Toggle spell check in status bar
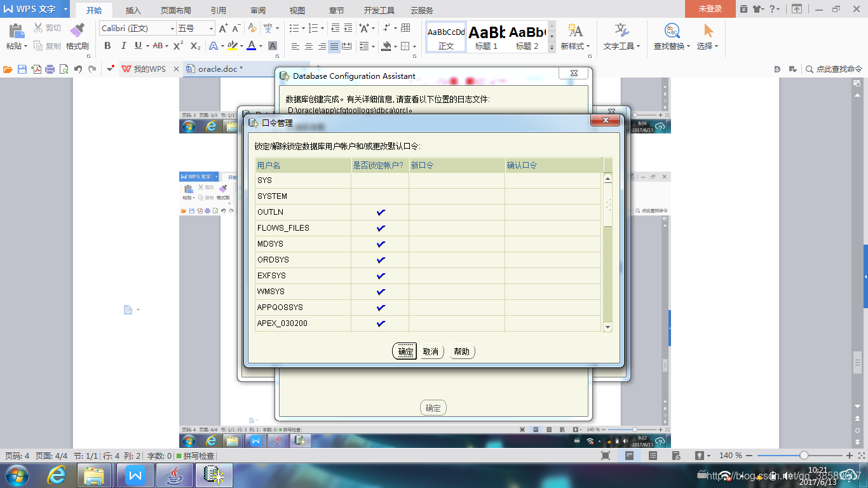 pyautogui.click(x=196, y=456)
